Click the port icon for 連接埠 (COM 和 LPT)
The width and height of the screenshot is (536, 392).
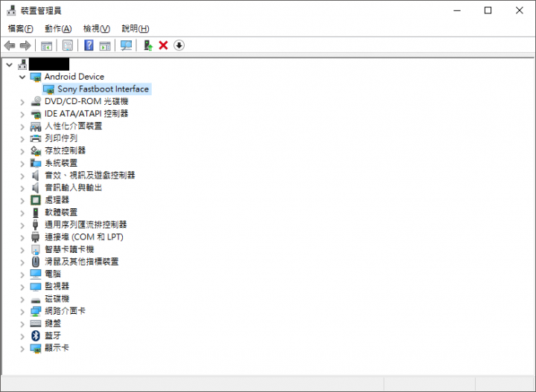tap(36, 237)
